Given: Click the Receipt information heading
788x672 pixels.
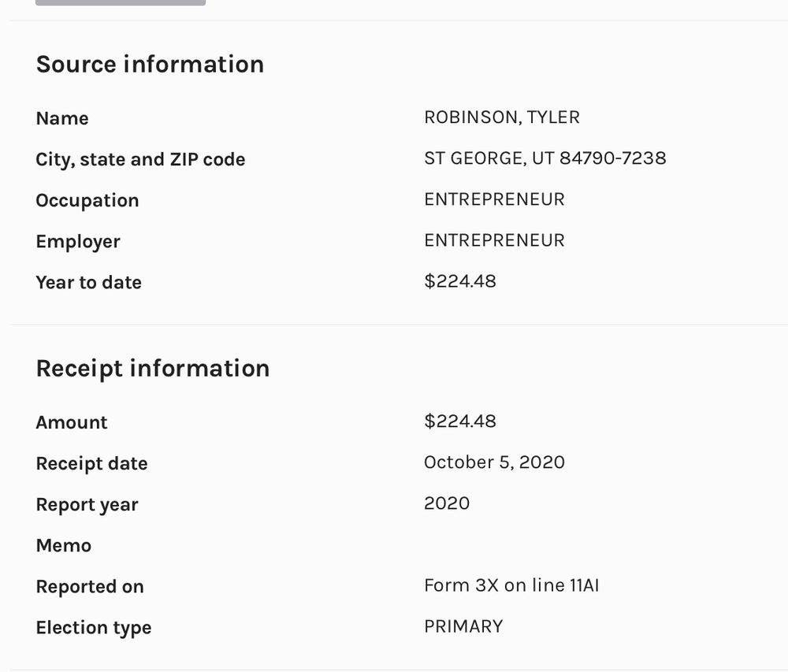Looking at the screenshot, I should point(153,368).
